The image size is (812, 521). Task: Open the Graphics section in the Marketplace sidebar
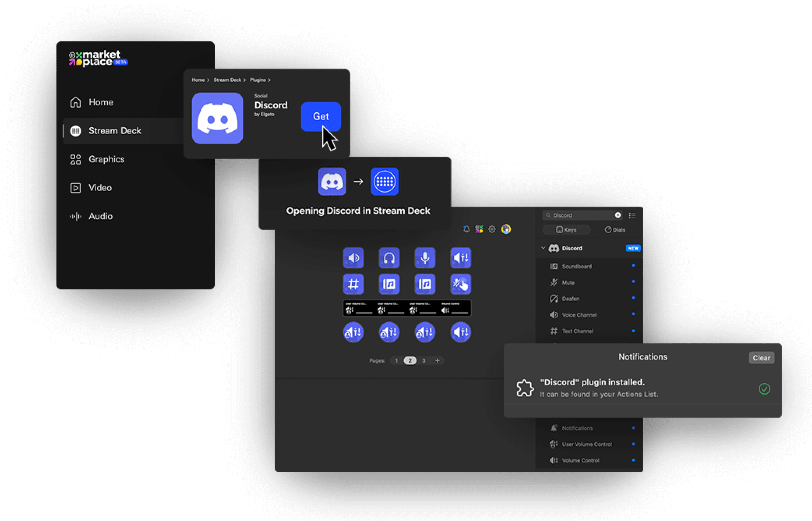pos(106,159)
